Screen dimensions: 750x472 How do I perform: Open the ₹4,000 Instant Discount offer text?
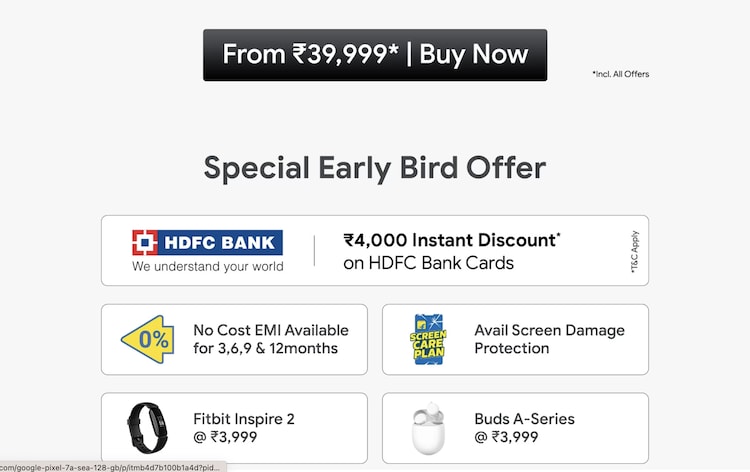pos(451,240)
